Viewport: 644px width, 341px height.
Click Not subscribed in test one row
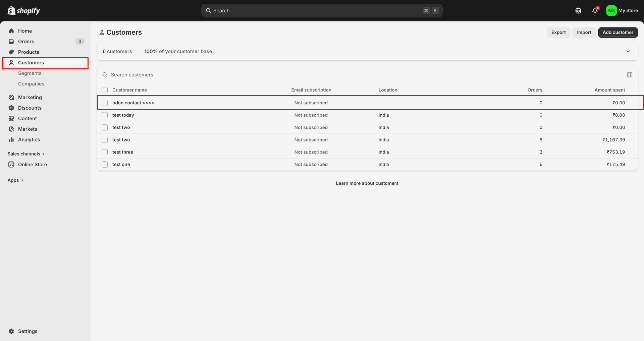point(311,164)
